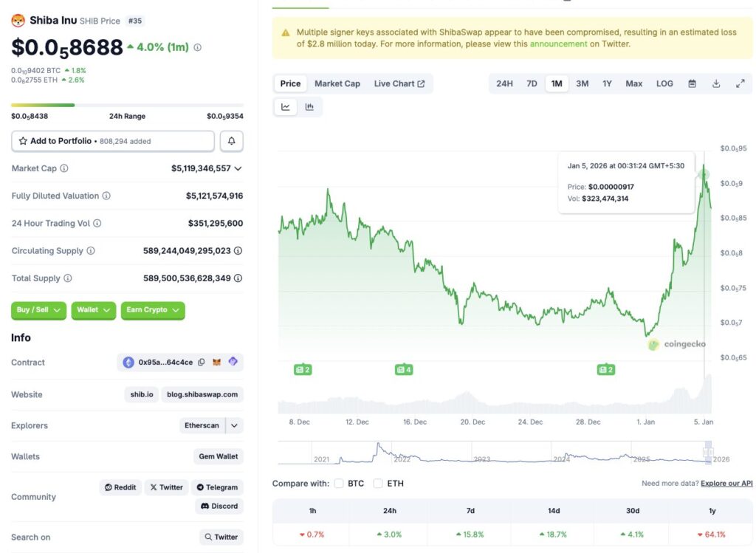This screenshot has height=553, width=756.
Task: Copy the SHIB contract address
Action: [202, 363]
